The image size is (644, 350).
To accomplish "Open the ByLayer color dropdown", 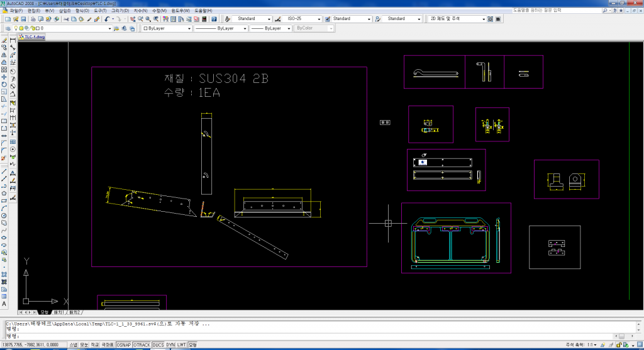I will click(x=166, y=28).
